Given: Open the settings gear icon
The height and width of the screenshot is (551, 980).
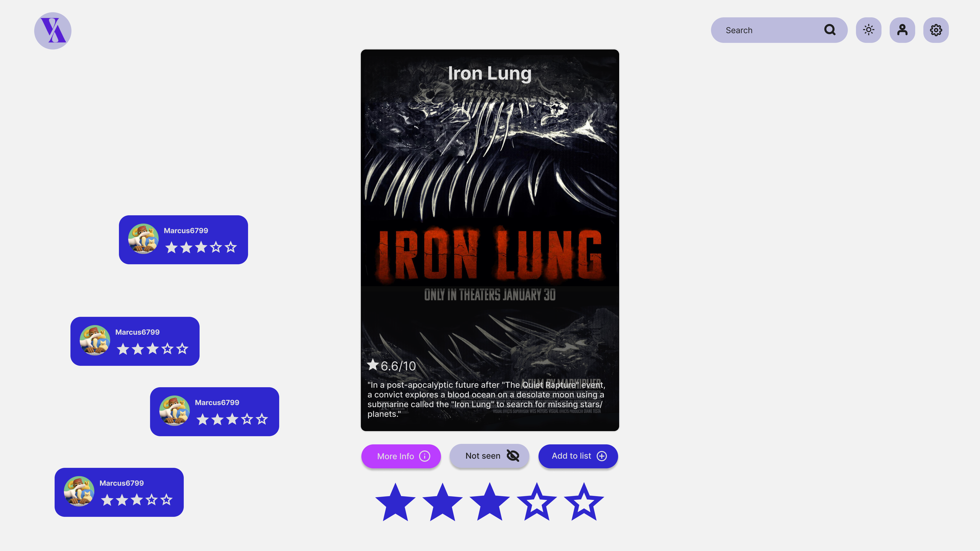Looking at the screenshot, I should coord(936,30).
